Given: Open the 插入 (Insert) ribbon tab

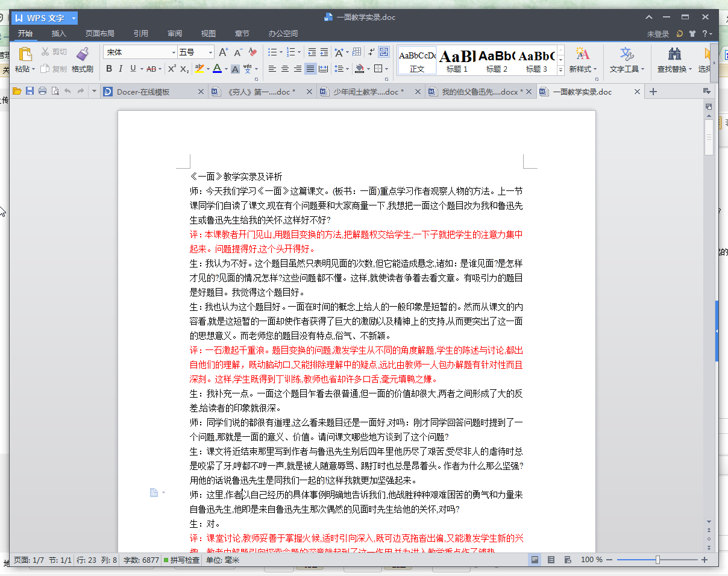Looking at the screenshot, I should click(59, 34).
